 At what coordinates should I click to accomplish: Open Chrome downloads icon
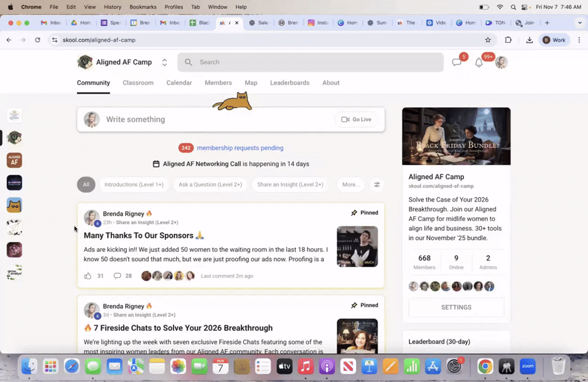coord(529,40)
